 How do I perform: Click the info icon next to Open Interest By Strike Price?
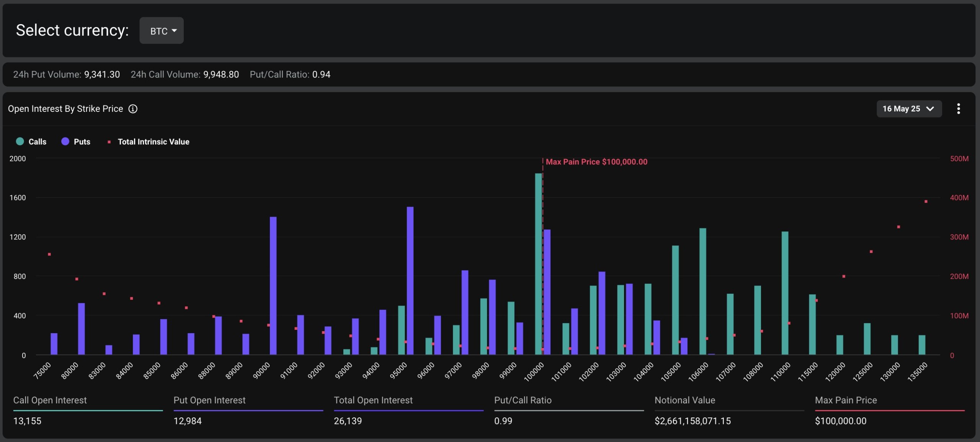(132, 109)
